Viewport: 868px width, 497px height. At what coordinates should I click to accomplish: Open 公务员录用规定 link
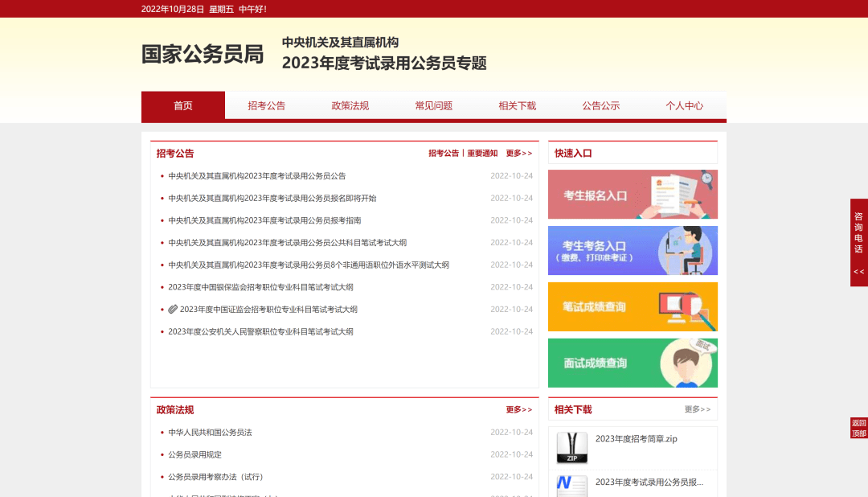194,454
